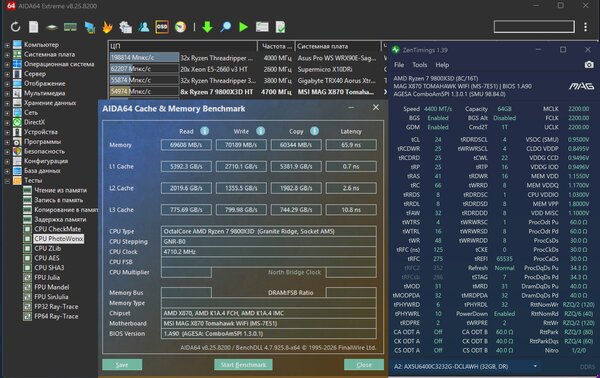Select Запись в память test
This screenshot has width=600, height=378.
tap(59, 200)
